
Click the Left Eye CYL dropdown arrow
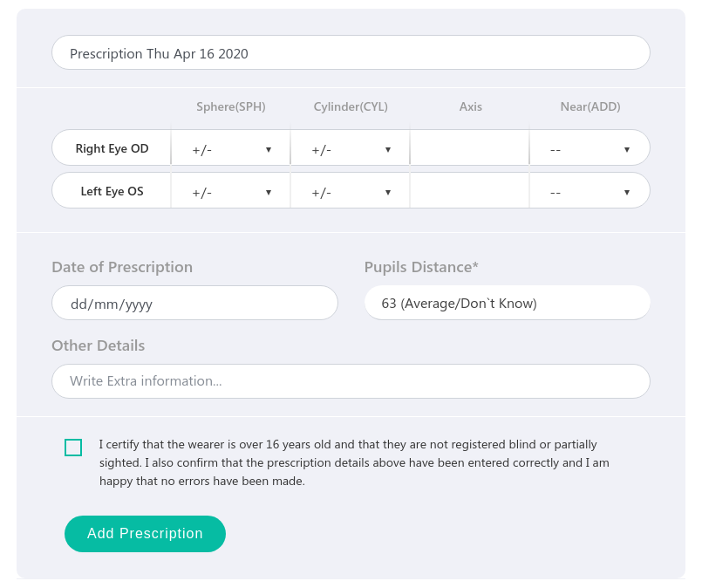point(388,193)
